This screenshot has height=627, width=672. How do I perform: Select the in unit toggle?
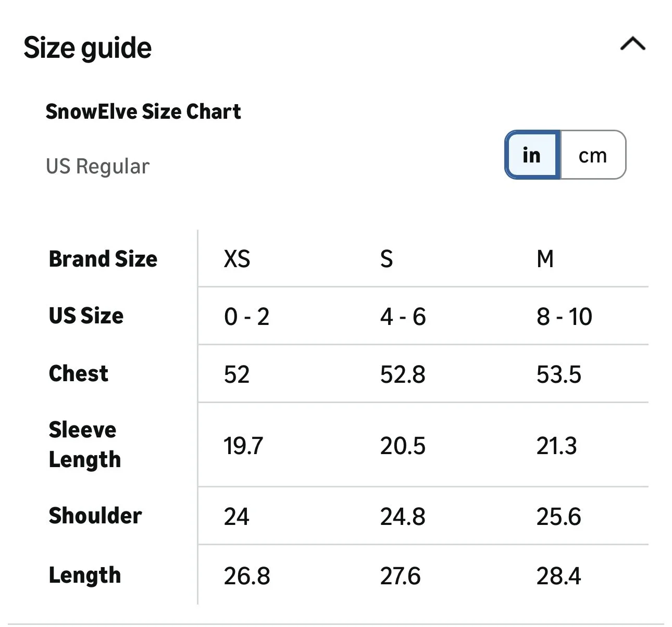(532, 155)
